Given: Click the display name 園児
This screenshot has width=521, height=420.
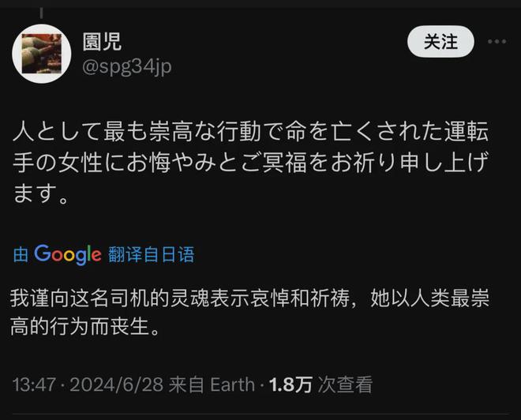Looking at the screenshot, I should 103,41.
